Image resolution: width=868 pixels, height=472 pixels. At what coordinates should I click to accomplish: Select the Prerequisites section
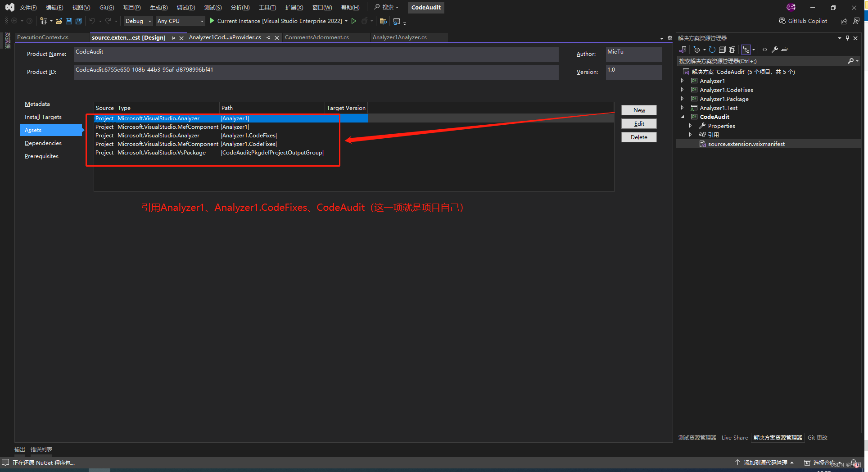(41, 156)
